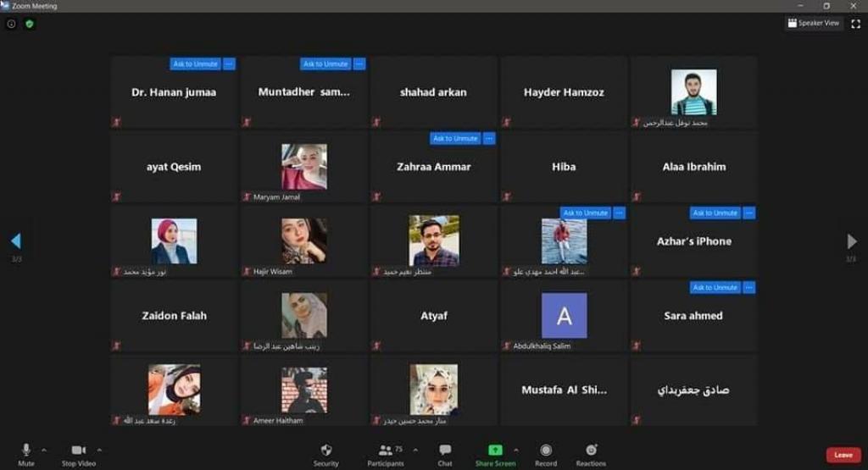Open the Reactions menu
868x470 pixels.
pyautogui.click(x=591, y=450)
